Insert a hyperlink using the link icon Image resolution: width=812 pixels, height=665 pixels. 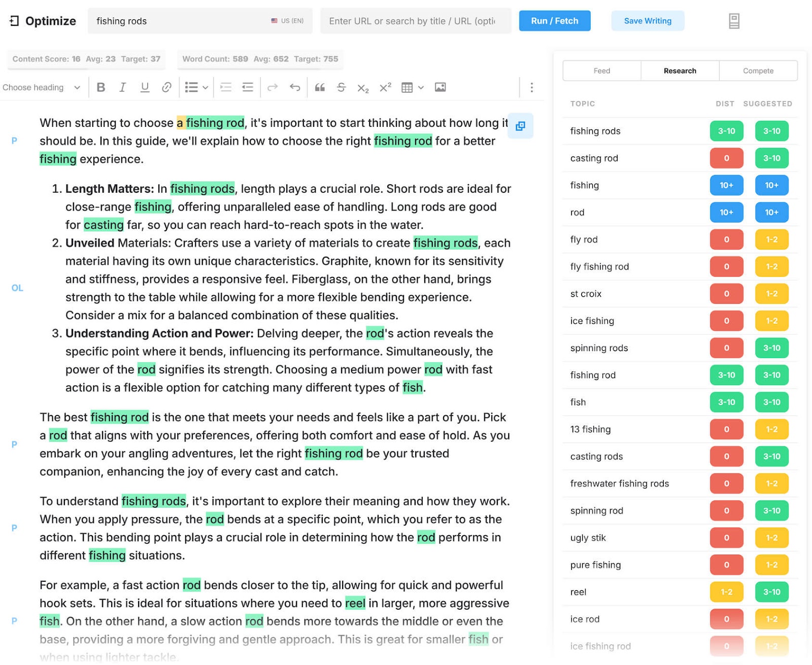[x=166, y=87]
